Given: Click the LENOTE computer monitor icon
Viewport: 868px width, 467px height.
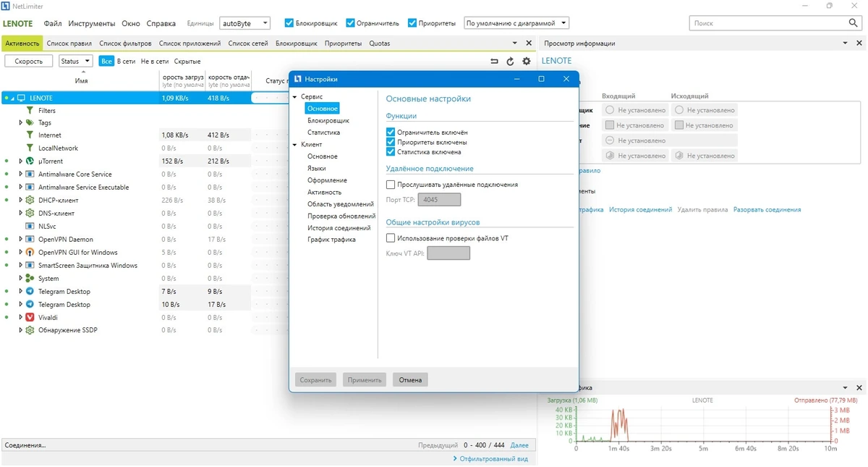Looking at the screenshot, I should (21, 98).
